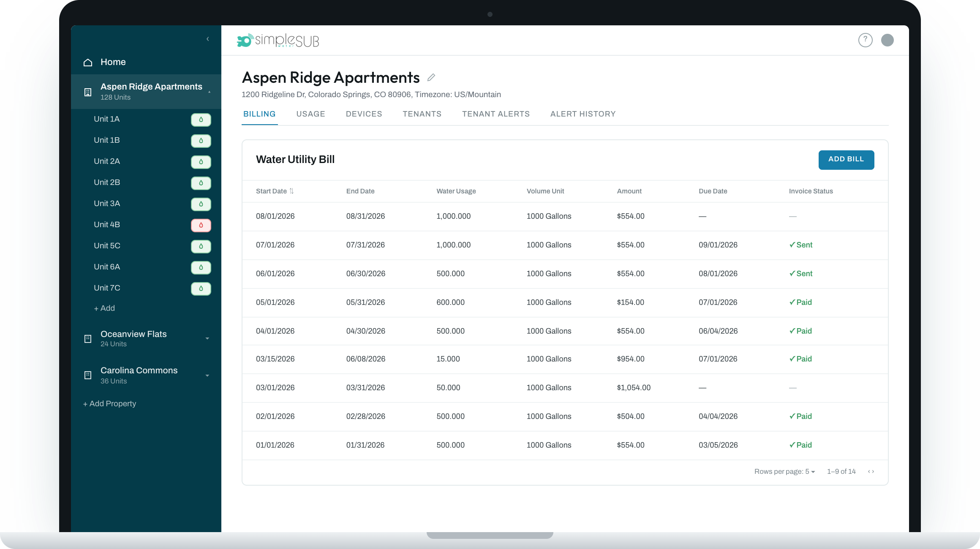This screenshot has height=549, width=980.
Task: Go to Home in the sidebar
Action: [x=113, y=62]
